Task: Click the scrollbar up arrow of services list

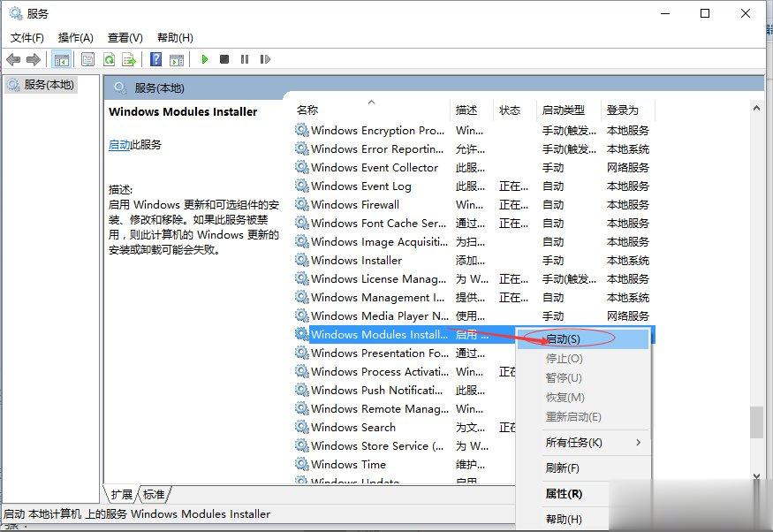Action: point(756,108)
